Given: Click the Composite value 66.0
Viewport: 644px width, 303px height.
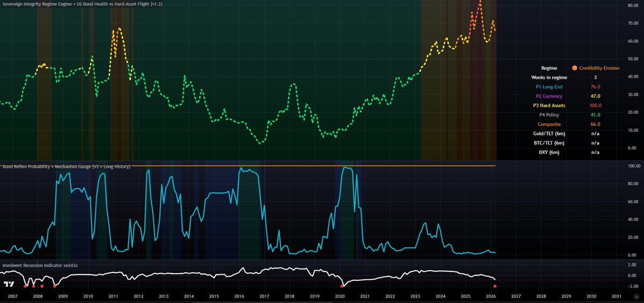Looking at the screenshot, I should [595, 124].
